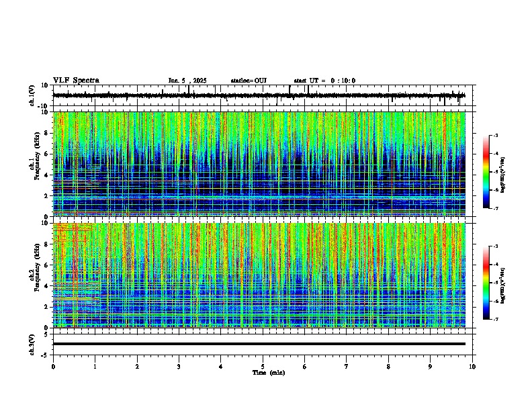Click the ch.2 spectrogram image
The image size is (532, 411).
259,275
